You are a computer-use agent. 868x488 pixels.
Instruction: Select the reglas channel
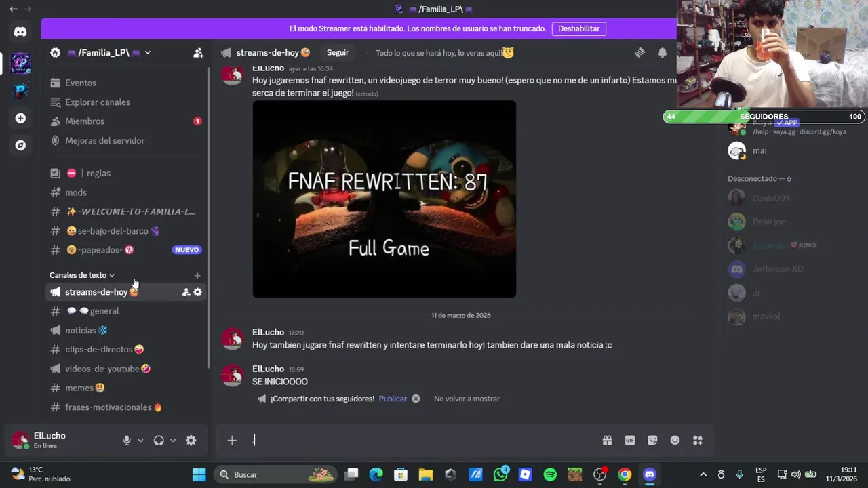tap(126, 174)
